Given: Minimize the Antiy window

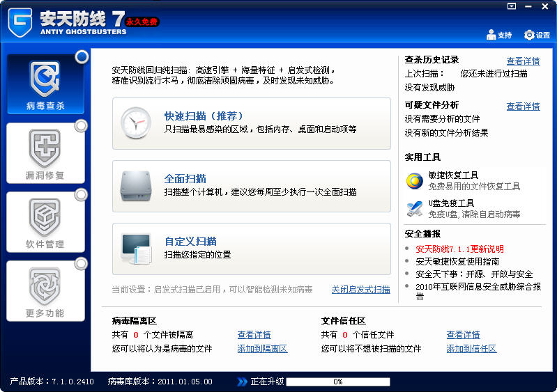Looking at the screenshot, I should tap(528, 6).
